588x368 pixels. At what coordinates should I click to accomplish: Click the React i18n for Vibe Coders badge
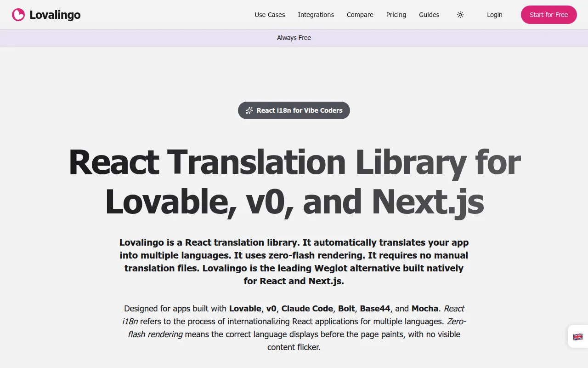click(x=294, y=110)
